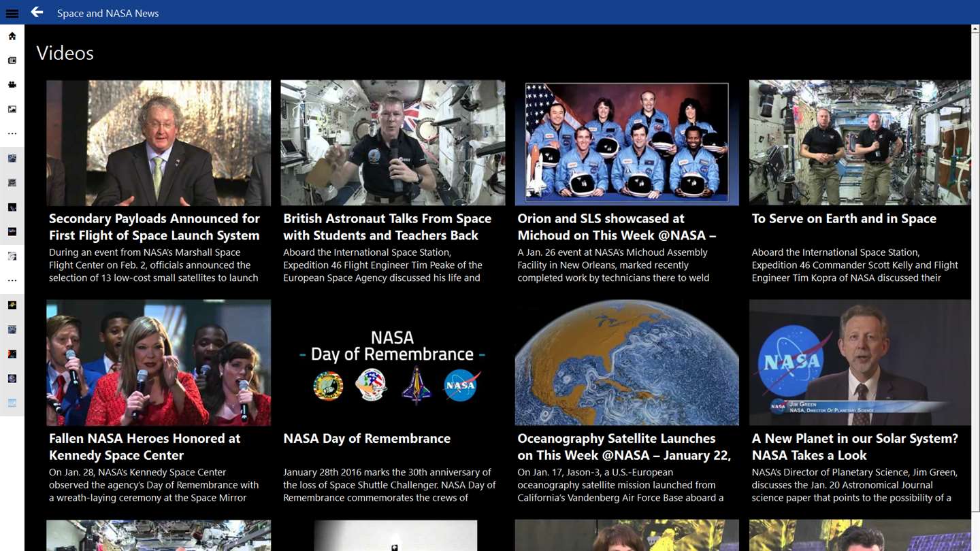Click description mentioning Tim Peake of European Space Agency
The width and height of the screenshot is (980, 551).
382,265
